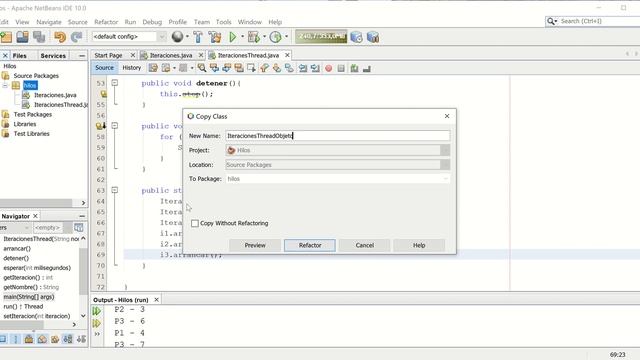Click the Uncomment icon at editor toolbar end
The width and height of the screenshot is (640, 360).
click(x=367, y=68)
